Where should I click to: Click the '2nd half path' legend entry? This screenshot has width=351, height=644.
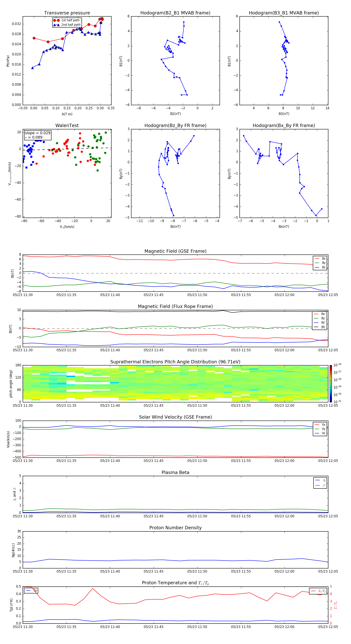tap(67, 25)
